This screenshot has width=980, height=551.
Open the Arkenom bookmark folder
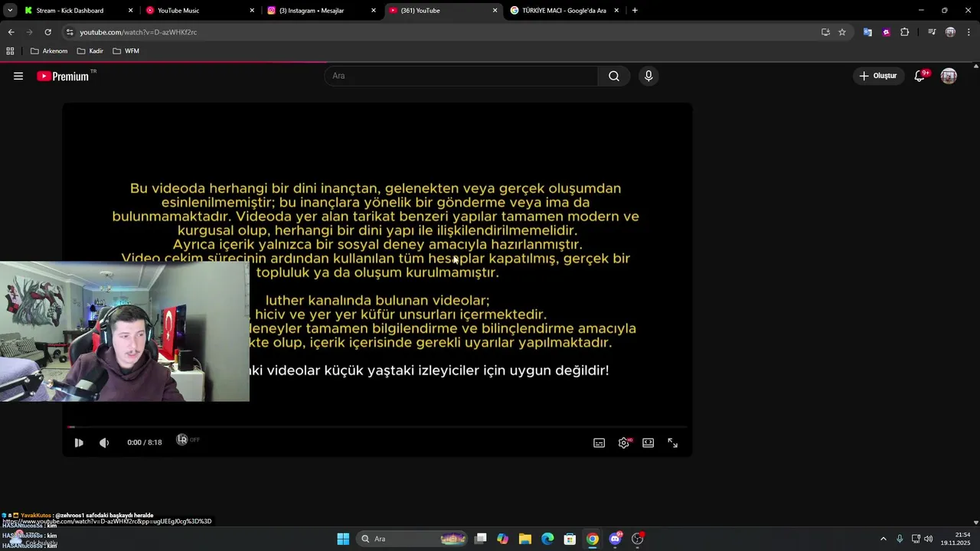[x=49, y=51]
